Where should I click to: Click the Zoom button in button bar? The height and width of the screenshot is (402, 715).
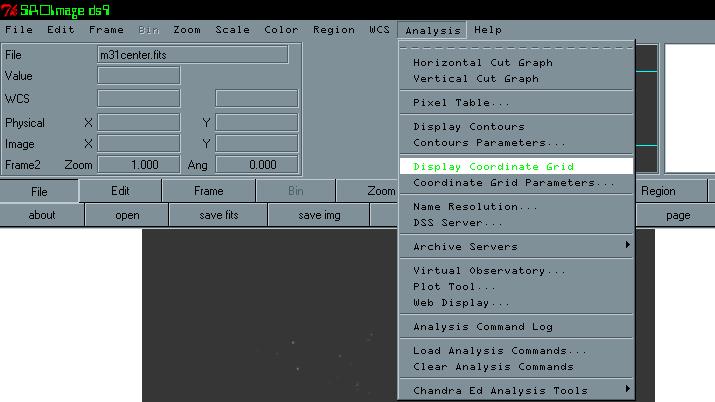coord(367,191)
